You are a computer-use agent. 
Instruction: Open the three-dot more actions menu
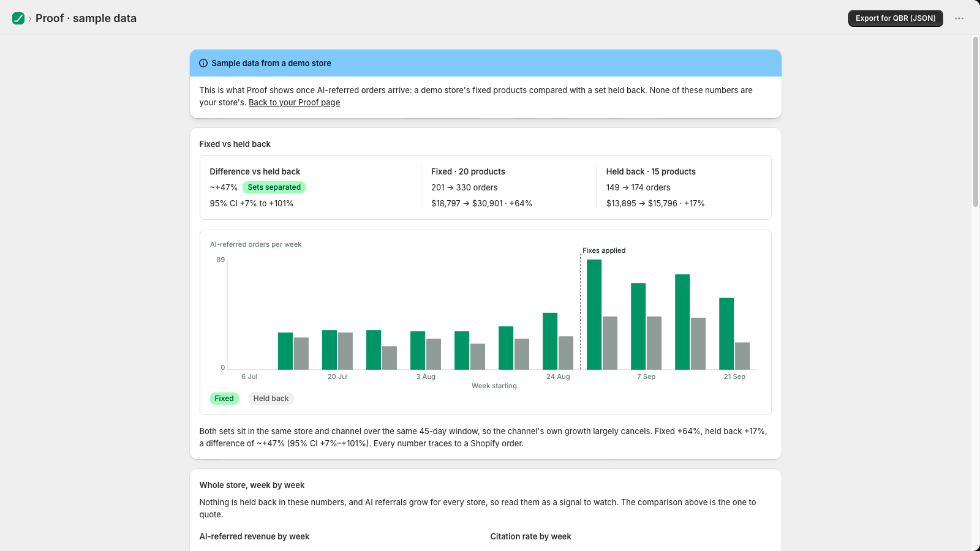[959, 18]
